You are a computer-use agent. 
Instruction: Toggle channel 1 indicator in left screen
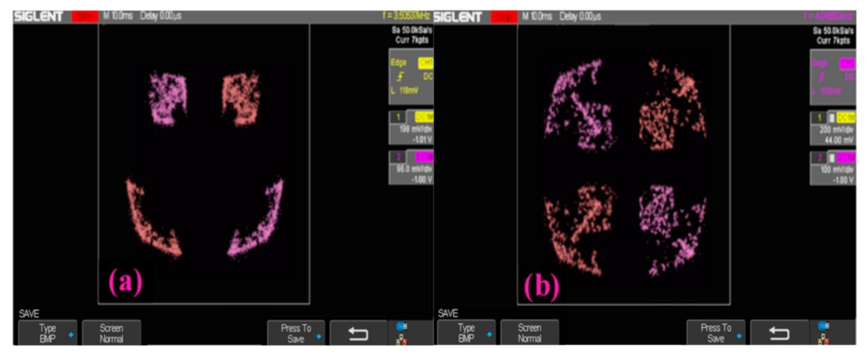point(398,117)
